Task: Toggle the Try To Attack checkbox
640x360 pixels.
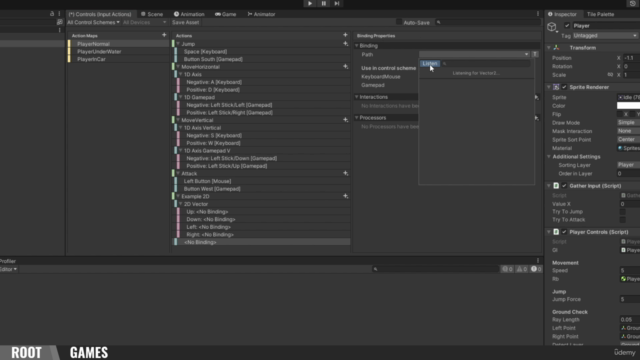Action: click(622, 220)
